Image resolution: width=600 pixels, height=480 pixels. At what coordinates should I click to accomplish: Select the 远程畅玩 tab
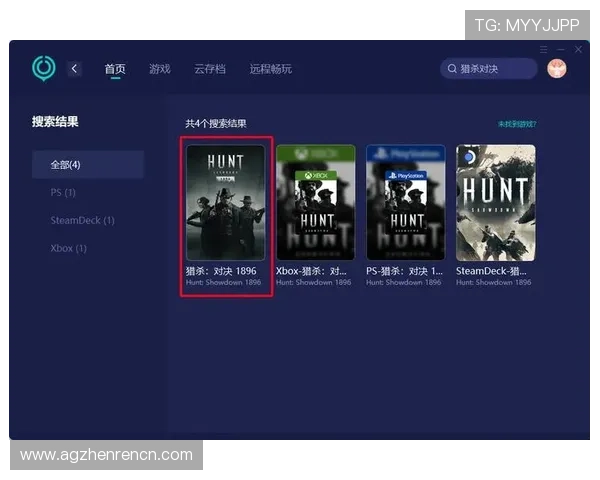point(271,69)
